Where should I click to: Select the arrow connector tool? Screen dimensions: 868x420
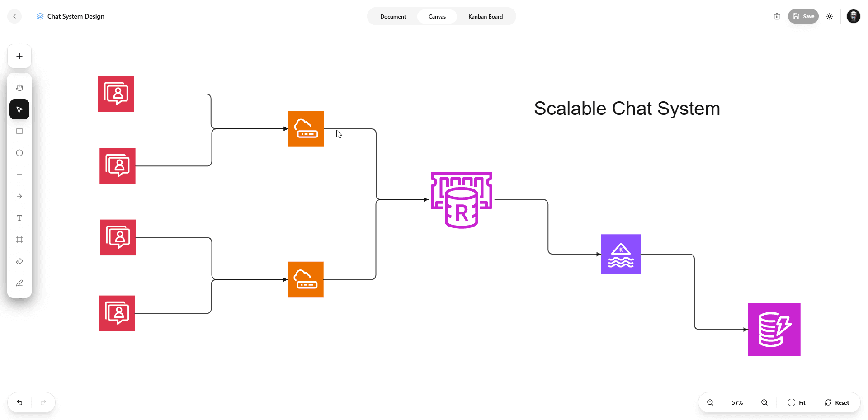click(x=19, y=196)
